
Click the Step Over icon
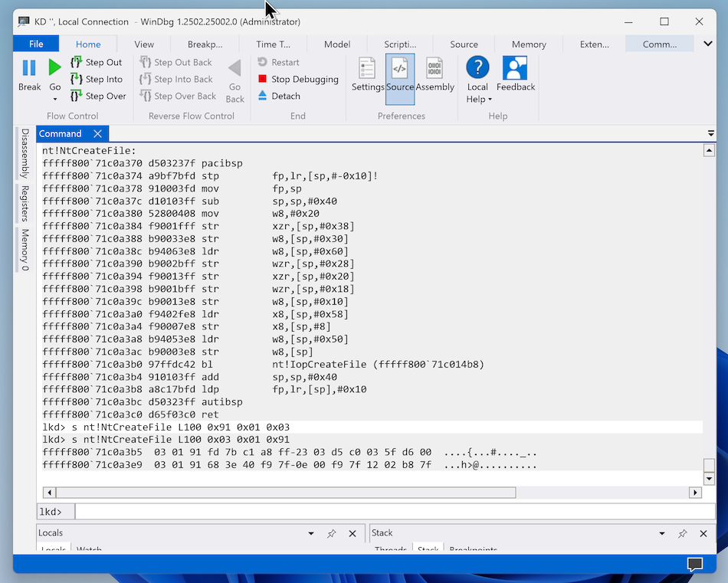(77, 96)
